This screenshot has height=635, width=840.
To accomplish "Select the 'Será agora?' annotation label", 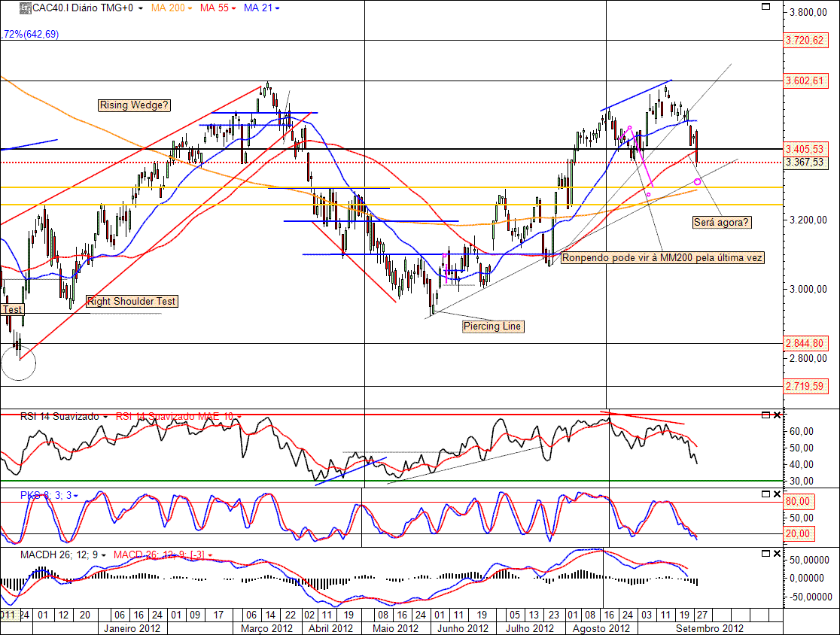I will point(722,222).
